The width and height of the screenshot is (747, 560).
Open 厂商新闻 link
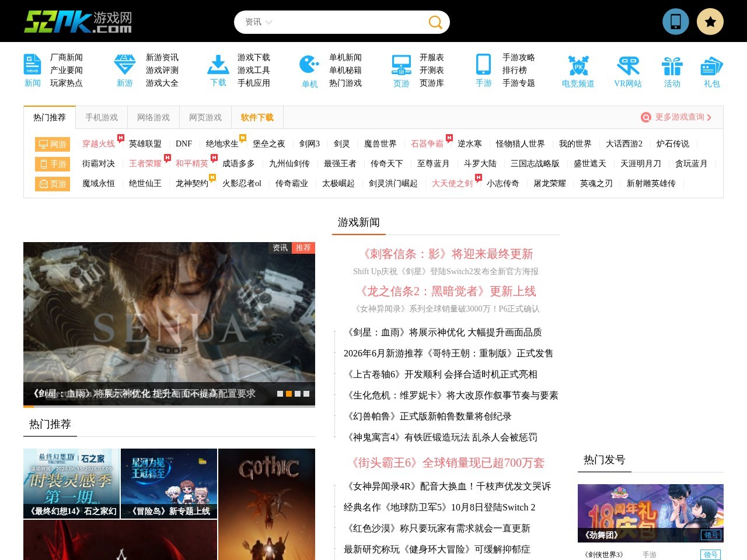point(67,57)
